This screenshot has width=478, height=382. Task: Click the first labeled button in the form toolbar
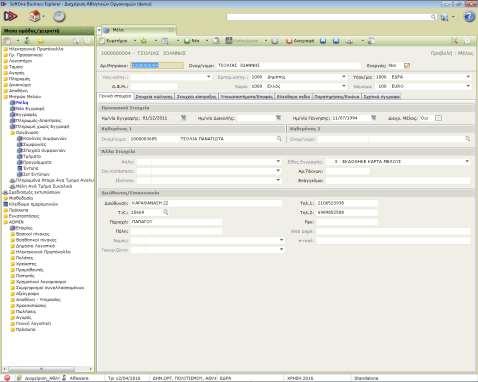point(114,41)
